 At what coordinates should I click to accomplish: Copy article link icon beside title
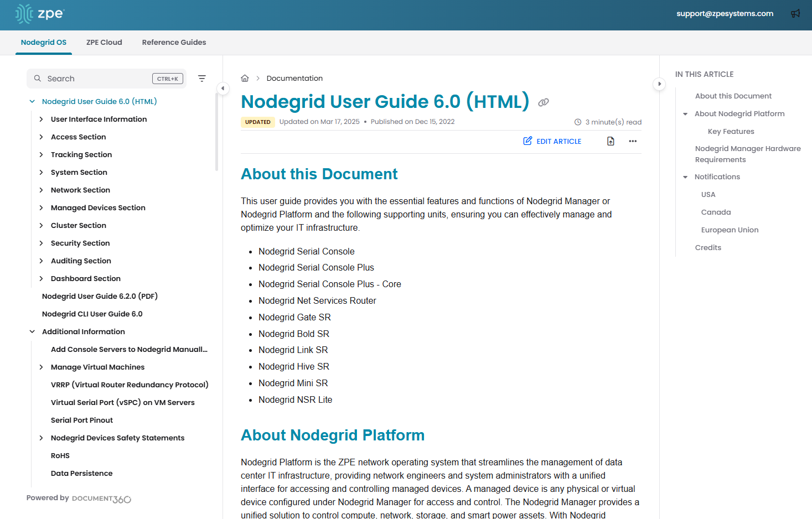point(544,102)
